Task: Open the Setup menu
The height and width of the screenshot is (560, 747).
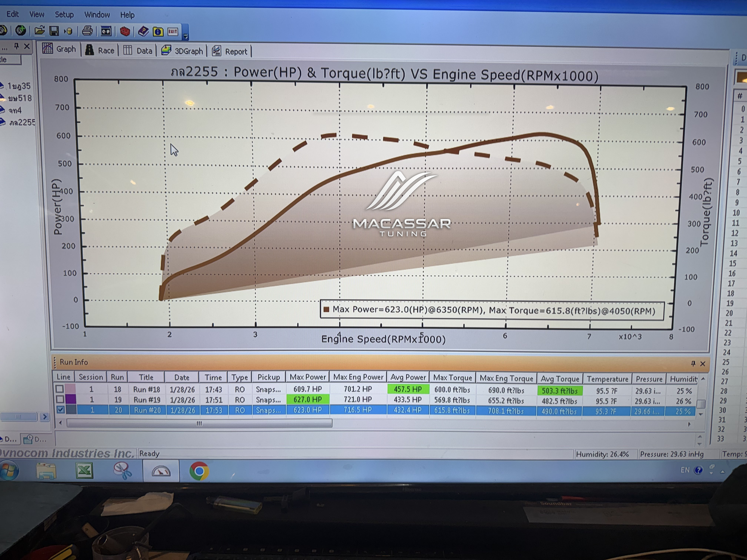Action: (64, 14)
